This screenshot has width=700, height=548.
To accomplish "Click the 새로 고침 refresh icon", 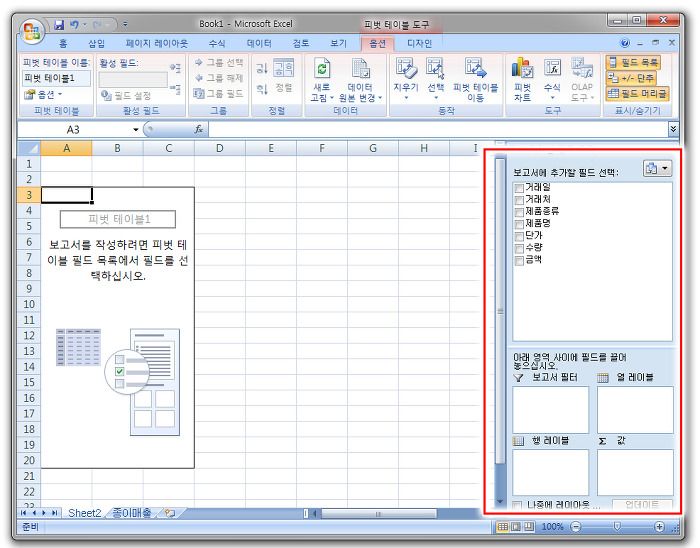I will (321, 69).
